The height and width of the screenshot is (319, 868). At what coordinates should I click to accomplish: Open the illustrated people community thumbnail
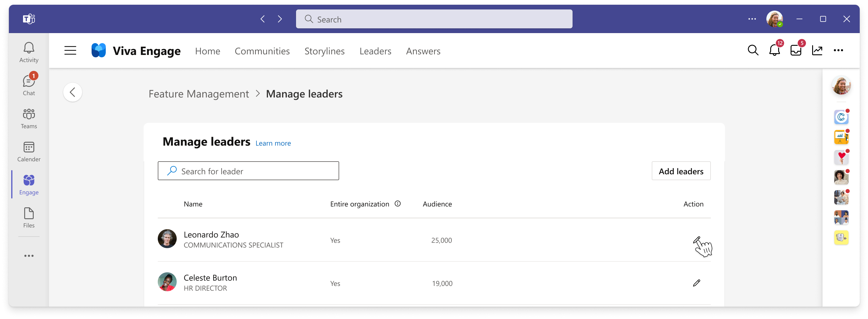click(841, 217)
